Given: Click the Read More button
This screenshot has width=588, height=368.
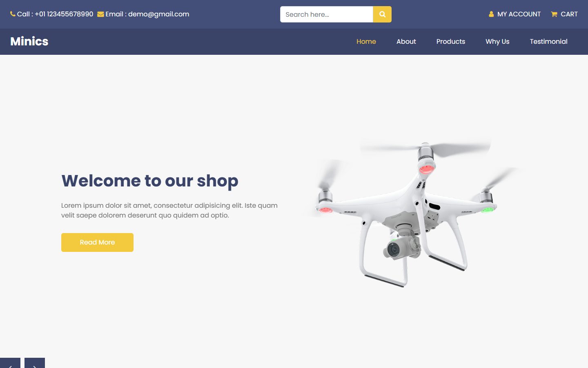Looking at the screenshot, I should point(97,242).
